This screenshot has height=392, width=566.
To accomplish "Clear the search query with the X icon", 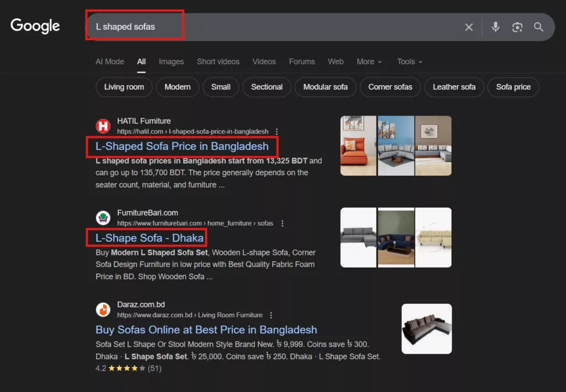I will [469, 27].
